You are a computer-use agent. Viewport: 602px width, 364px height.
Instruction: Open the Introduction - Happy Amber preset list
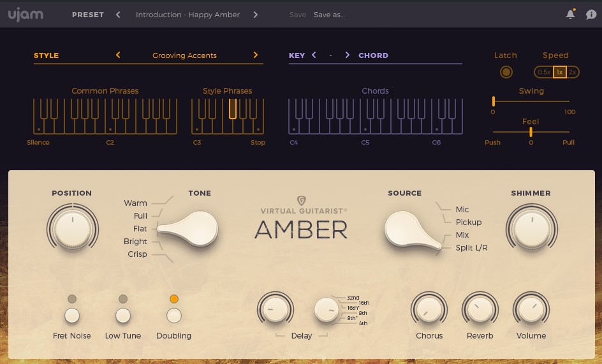coord(187,15)
